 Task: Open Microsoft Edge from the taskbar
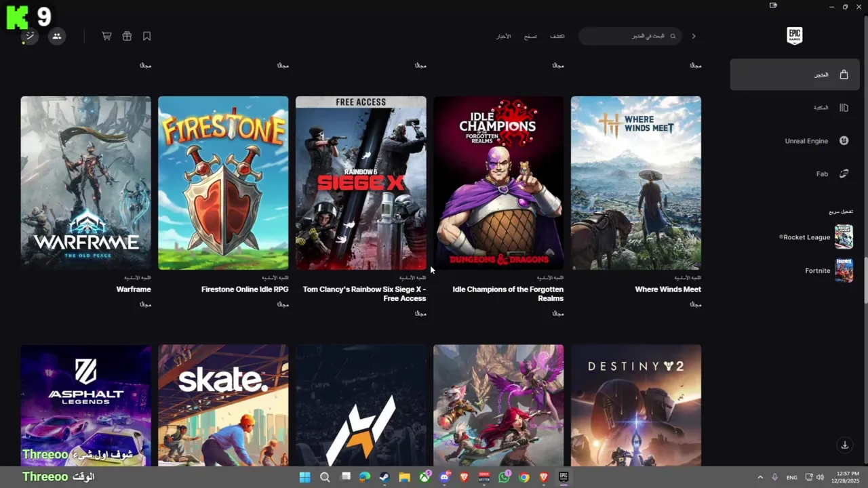click(x=365, y=477)
